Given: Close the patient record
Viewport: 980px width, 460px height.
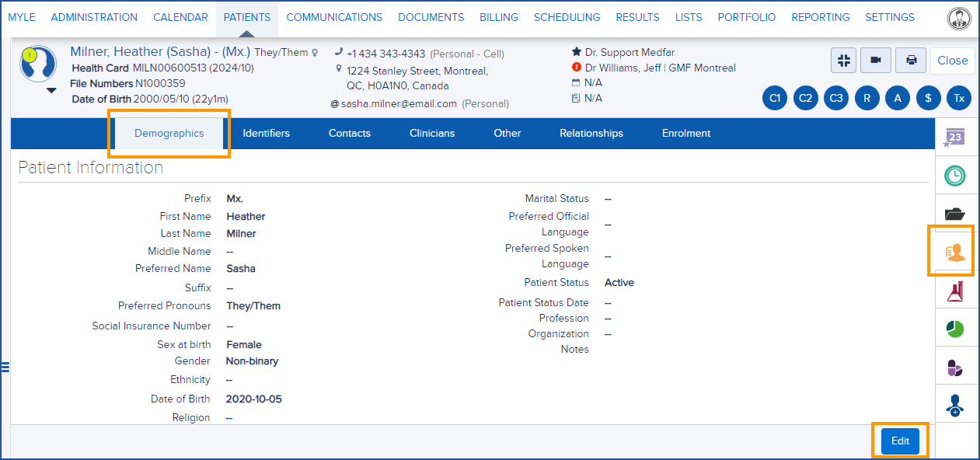Looking at the screenshot, I should 952,60.
